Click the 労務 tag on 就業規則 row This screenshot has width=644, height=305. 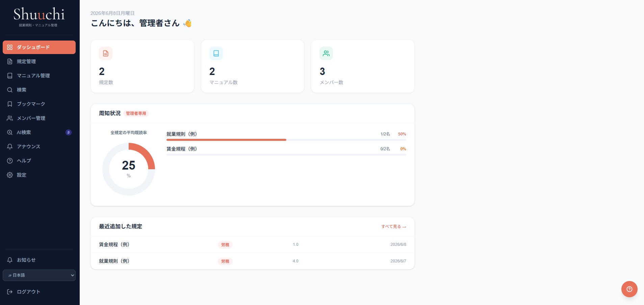tap(225, 261)
